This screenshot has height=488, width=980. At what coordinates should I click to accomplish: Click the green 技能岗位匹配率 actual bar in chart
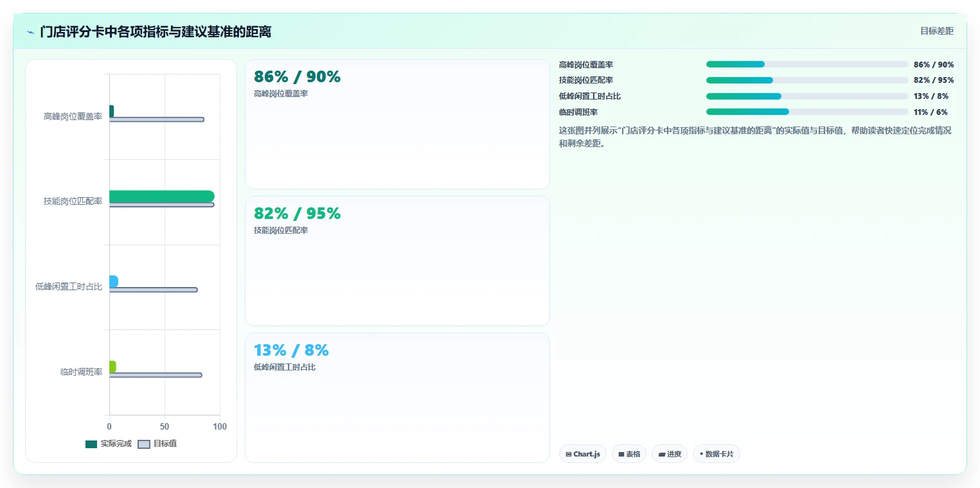162,196
